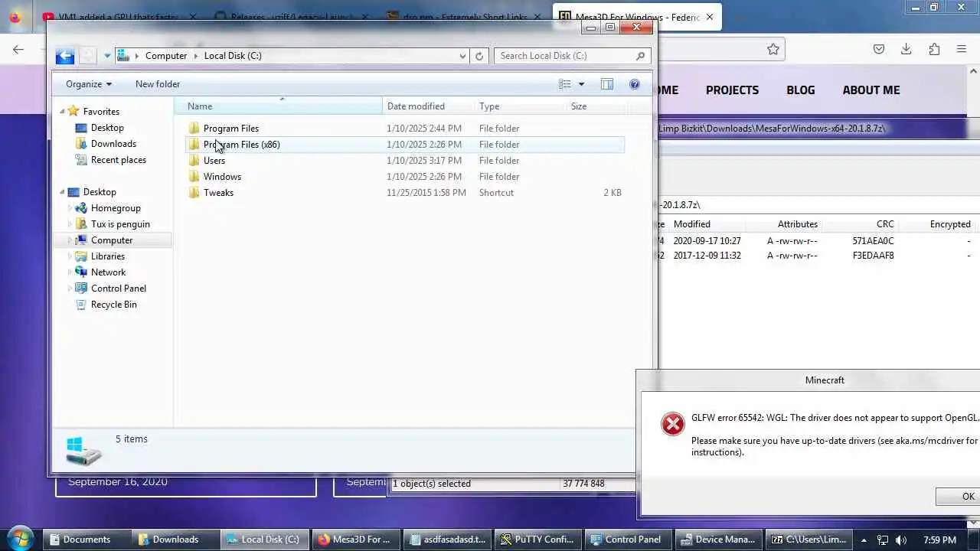Change the Explorer view style icon
Screen dimensions: 980x551
565,84
